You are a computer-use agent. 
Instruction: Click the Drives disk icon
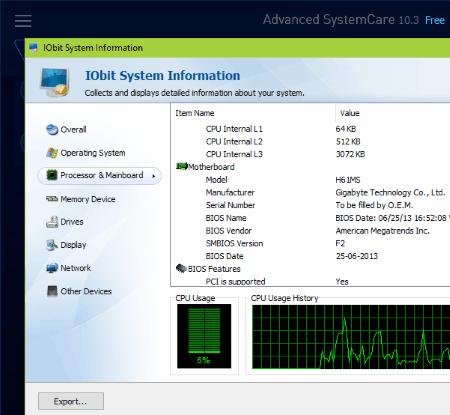coord(52,222)
